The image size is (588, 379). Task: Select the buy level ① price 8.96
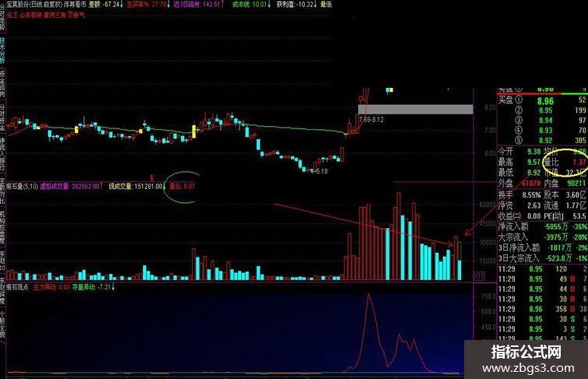click(545, 101)
